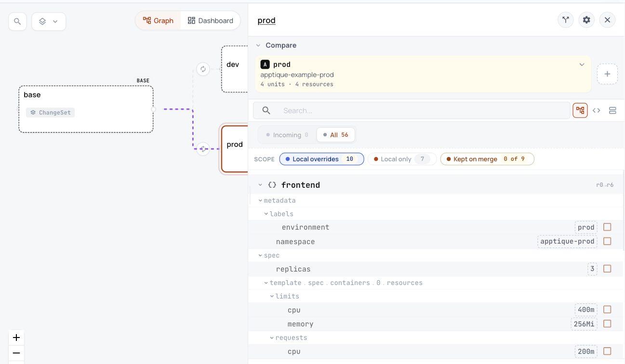Select the stacked list view icon
The height and width of the screenshot is (364, 625).
point(612,110)
